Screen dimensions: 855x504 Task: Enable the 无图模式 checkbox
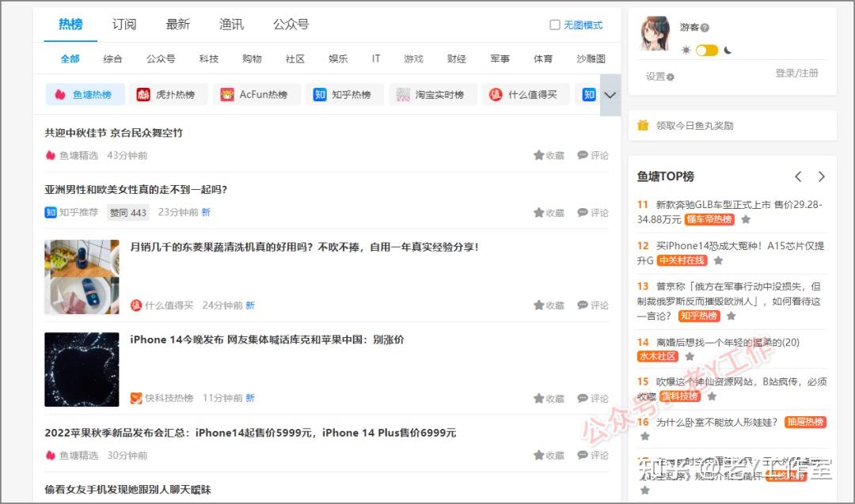pos(555,25)
